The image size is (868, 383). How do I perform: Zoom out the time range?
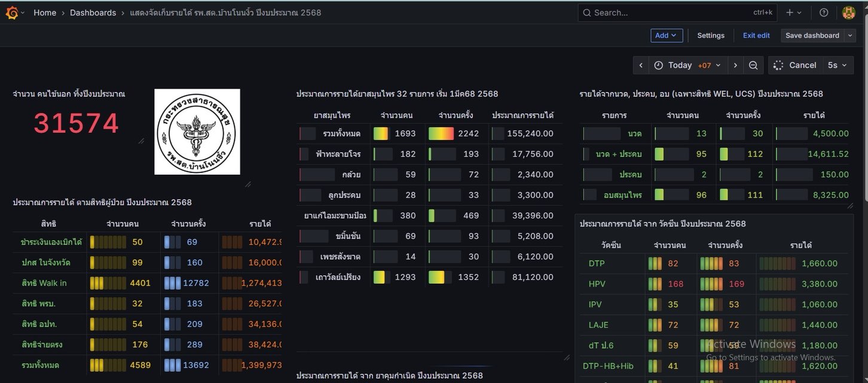pyautogui.click(x=753, y=65)
